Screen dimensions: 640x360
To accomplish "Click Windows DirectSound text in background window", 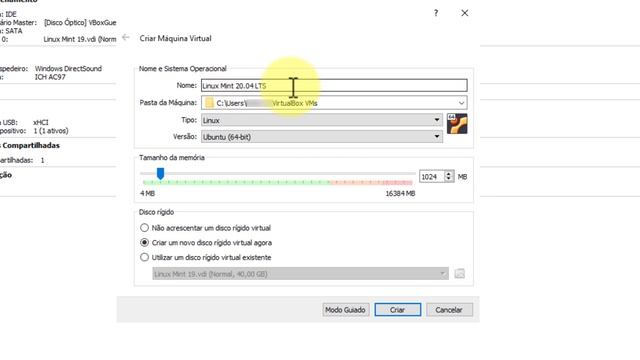I will [68, 69].
